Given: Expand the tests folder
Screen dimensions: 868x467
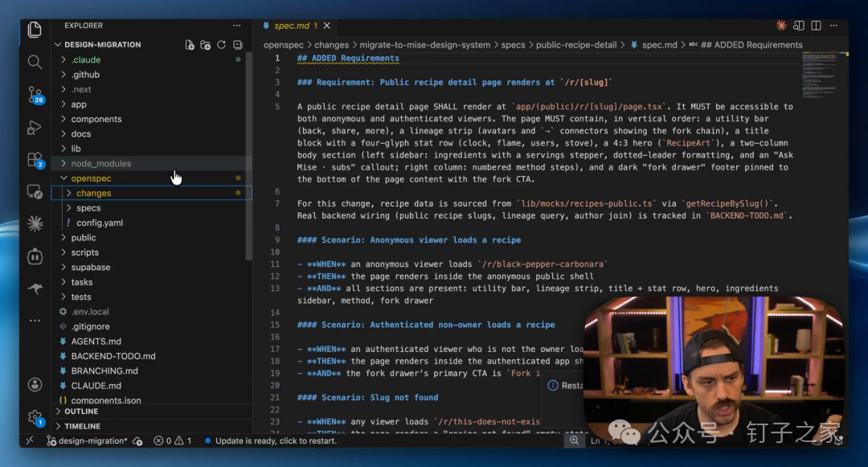Looking at the screenshot, I should [81, 297].
